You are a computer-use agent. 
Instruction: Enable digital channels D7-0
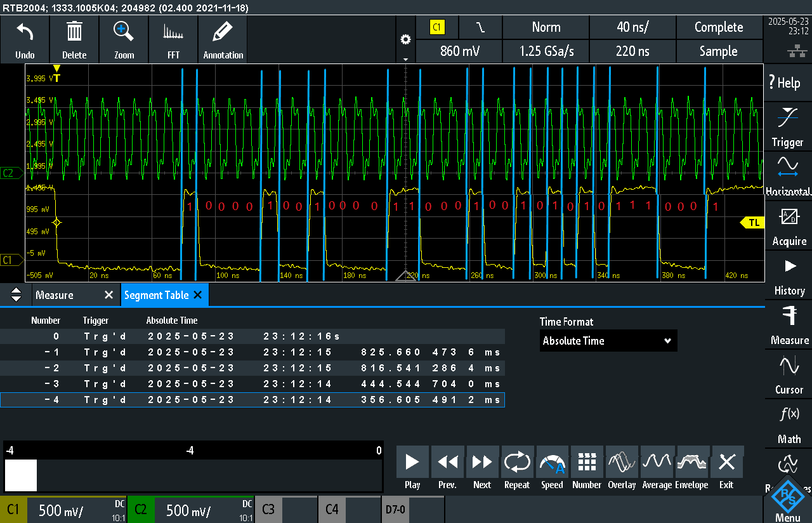(413, 510)
